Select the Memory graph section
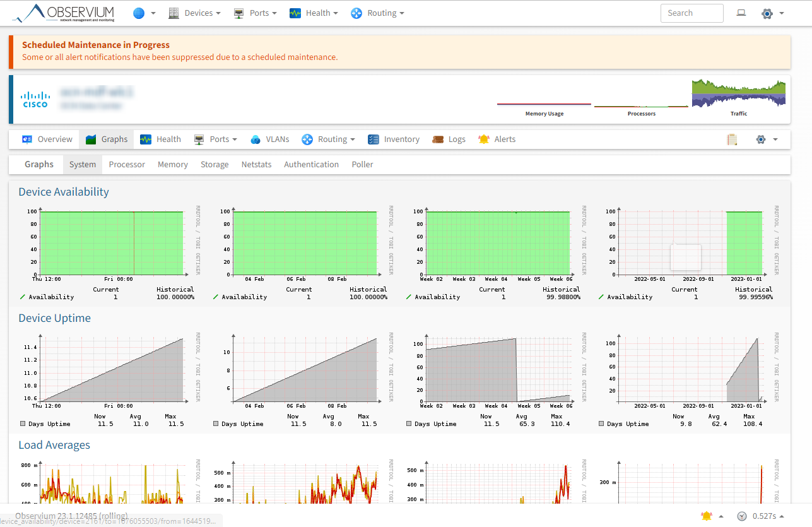 tap(173, 165)
